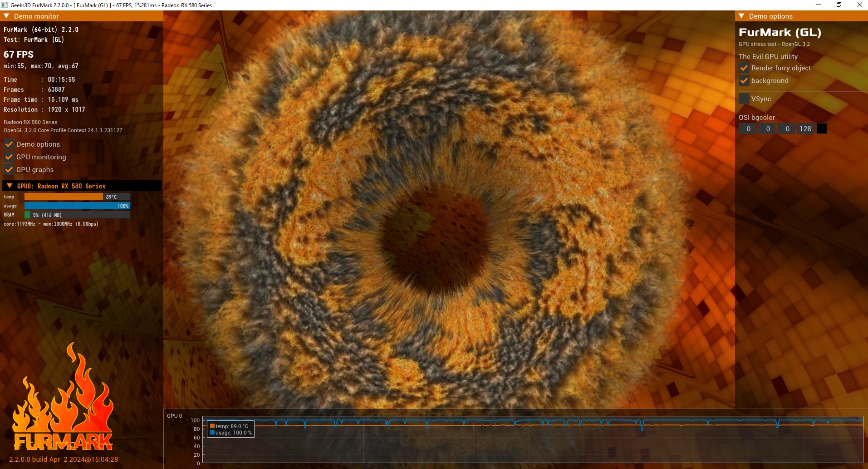Click the "Frame time : 15.109 ms" line

41,99
